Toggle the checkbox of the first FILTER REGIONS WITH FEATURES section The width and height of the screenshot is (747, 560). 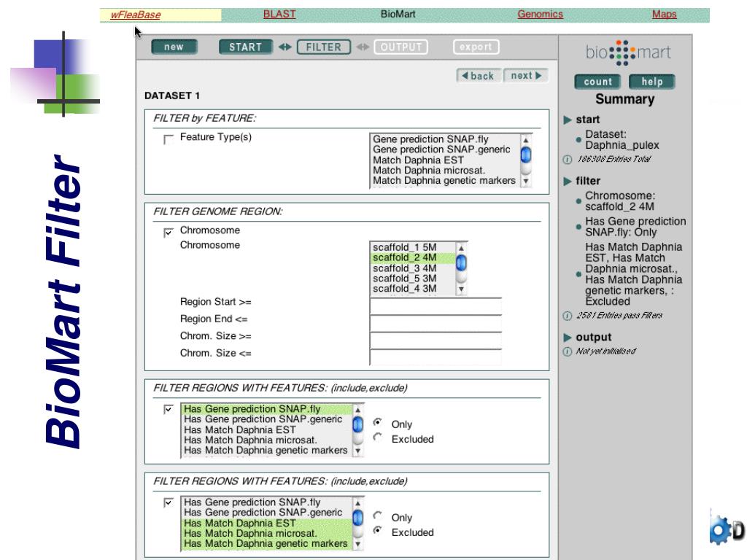coord(169,410)
